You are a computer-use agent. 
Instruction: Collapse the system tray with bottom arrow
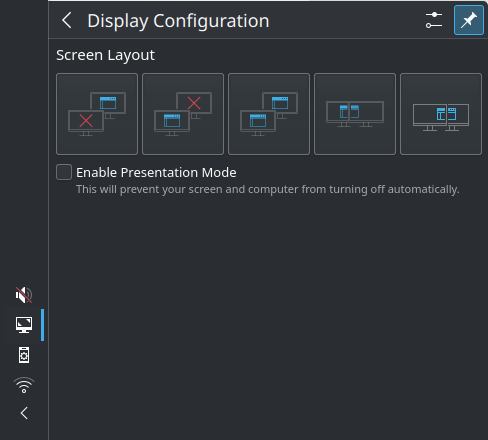click(x=24, y=413)
